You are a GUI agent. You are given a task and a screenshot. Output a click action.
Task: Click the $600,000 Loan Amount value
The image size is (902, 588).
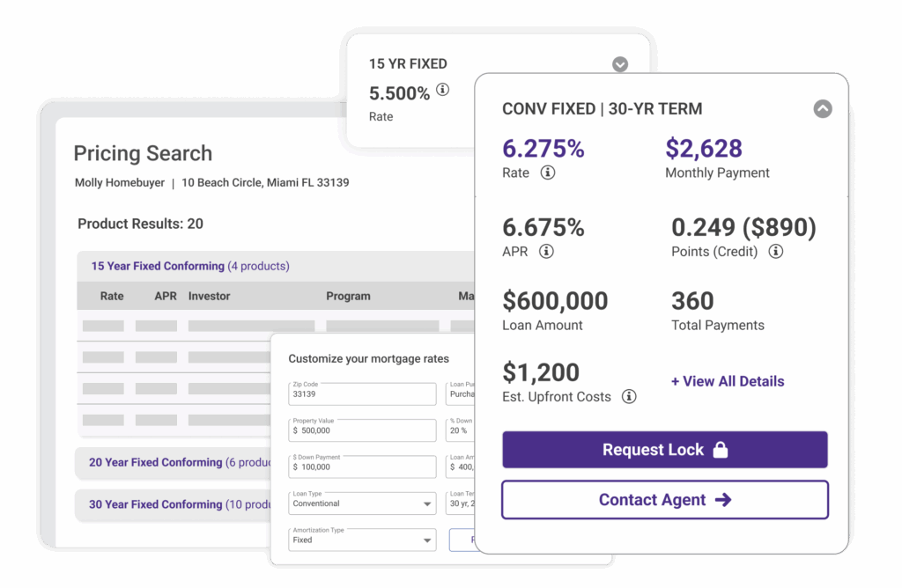[x=555, y=301]
